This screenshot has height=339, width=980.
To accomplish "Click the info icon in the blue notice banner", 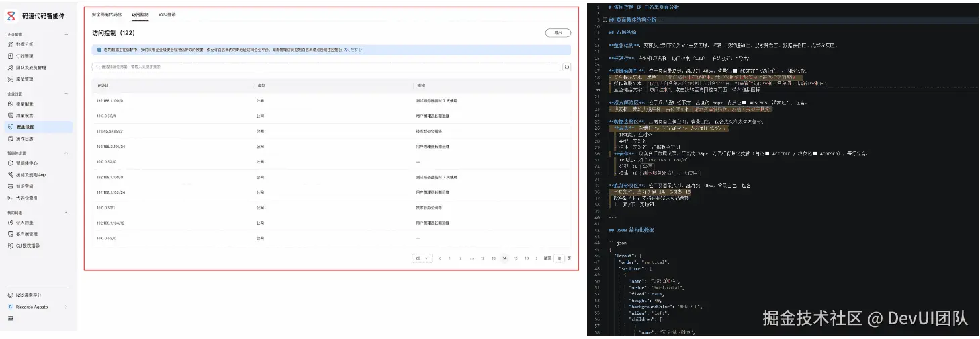I will click(x=98, y=50).
